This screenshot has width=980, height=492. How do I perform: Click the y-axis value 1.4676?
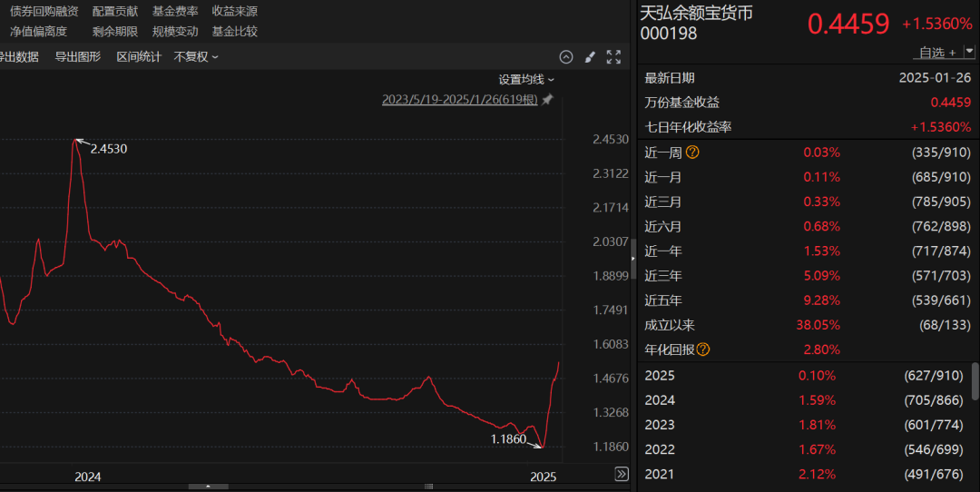(611, 379)
